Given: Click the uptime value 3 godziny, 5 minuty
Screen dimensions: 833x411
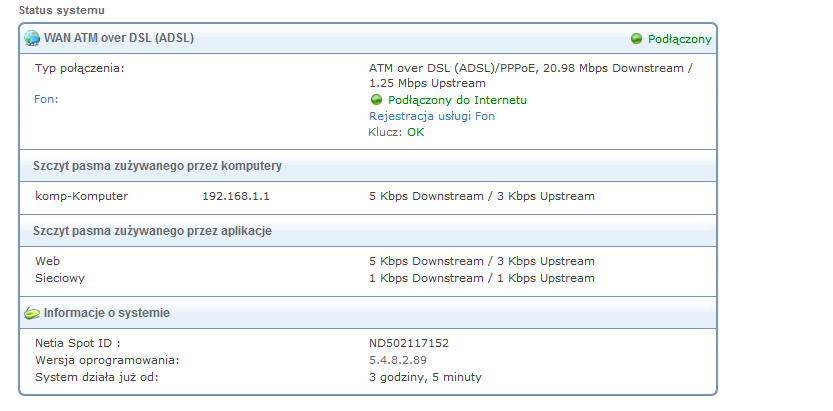Looking at the screenshot, I should click(426, 378).
